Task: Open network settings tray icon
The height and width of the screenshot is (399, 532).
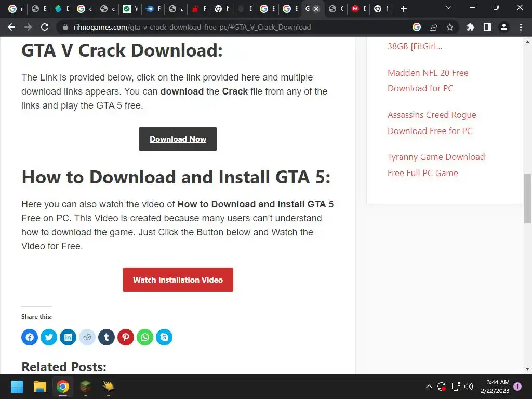Action: [456, 387]
